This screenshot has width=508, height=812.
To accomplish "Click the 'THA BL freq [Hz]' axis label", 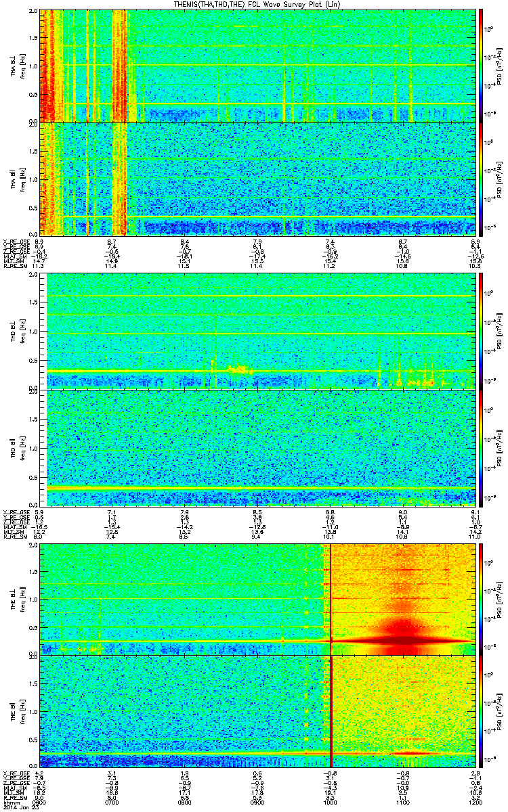I will 17,66.
